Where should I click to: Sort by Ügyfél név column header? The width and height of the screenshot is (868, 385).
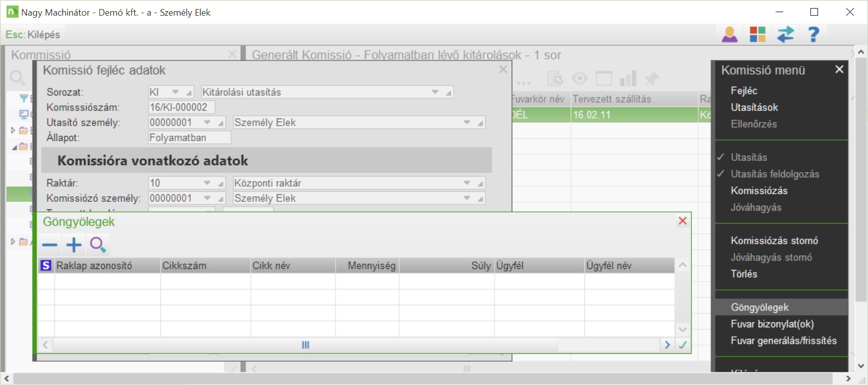tap(629, 265)
